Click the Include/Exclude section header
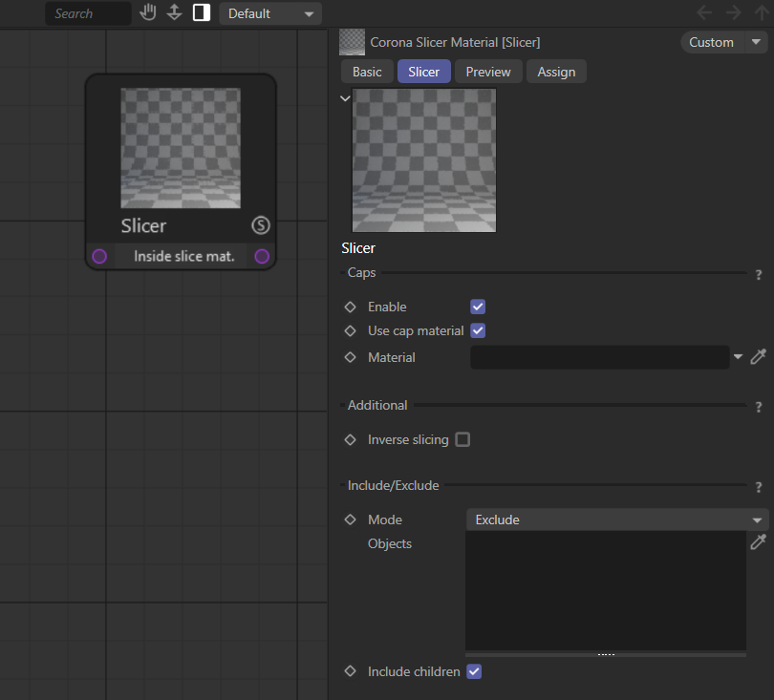 click(393, 485)
